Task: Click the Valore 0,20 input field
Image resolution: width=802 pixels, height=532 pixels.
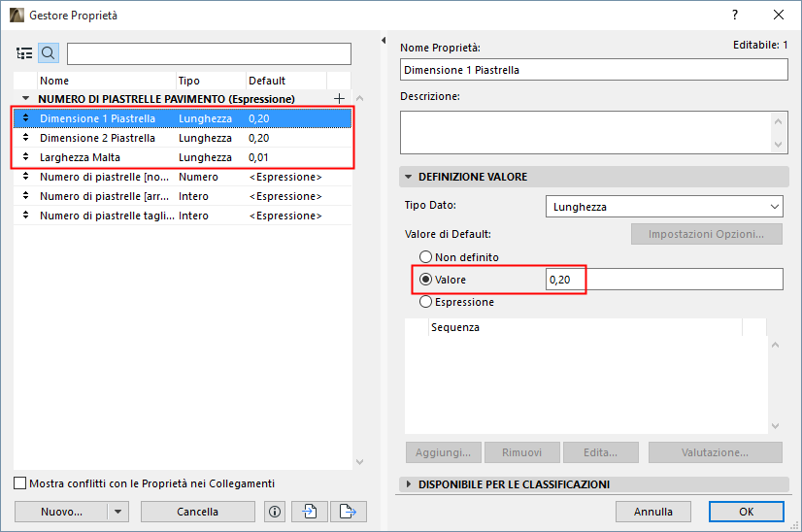Action: pos(664,280)
